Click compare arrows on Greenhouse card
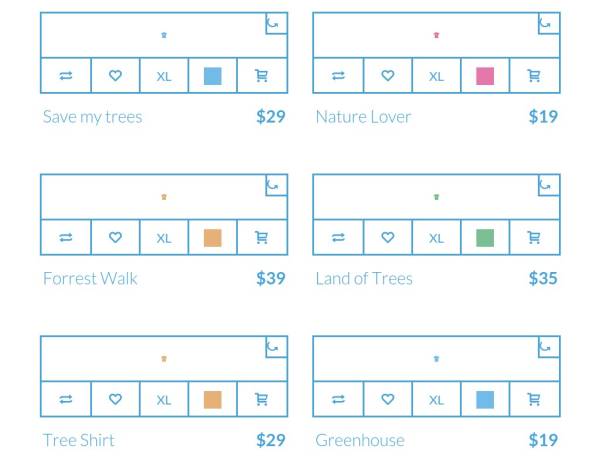This screenshot has width=600, height=469. tap(338, 399)
